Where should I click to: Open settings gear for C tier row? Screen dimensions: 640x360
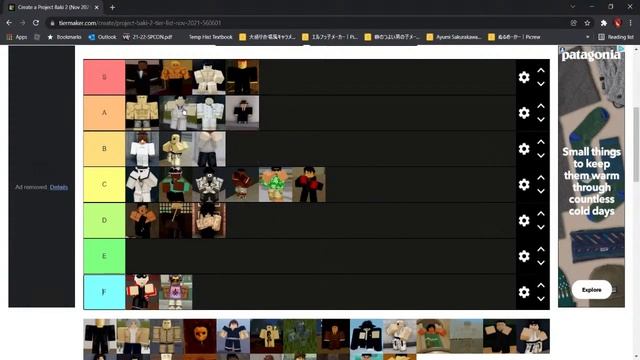(524, 184)
